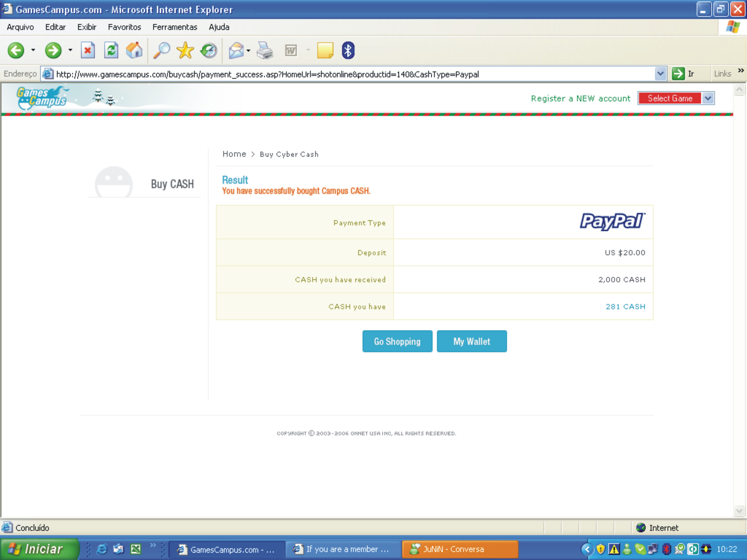Click the Bluetooth toolbar icon

tap(348, 51)
